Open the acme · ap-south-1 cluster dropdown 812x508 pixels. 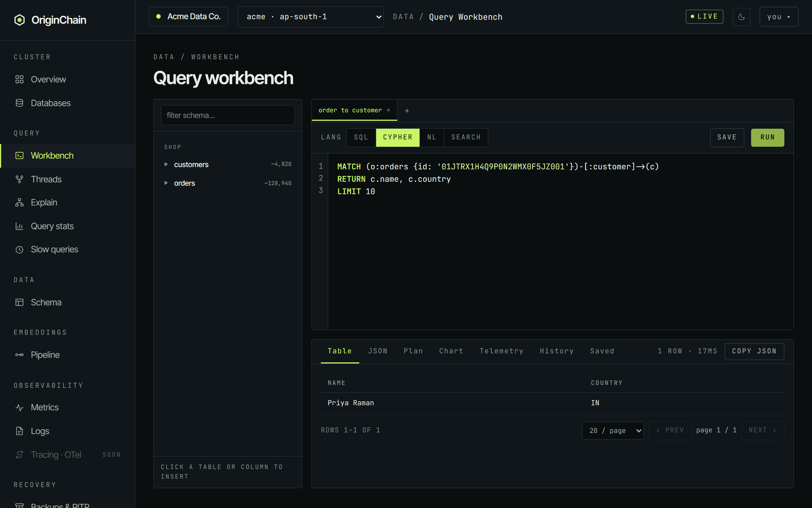click(311, 17)
